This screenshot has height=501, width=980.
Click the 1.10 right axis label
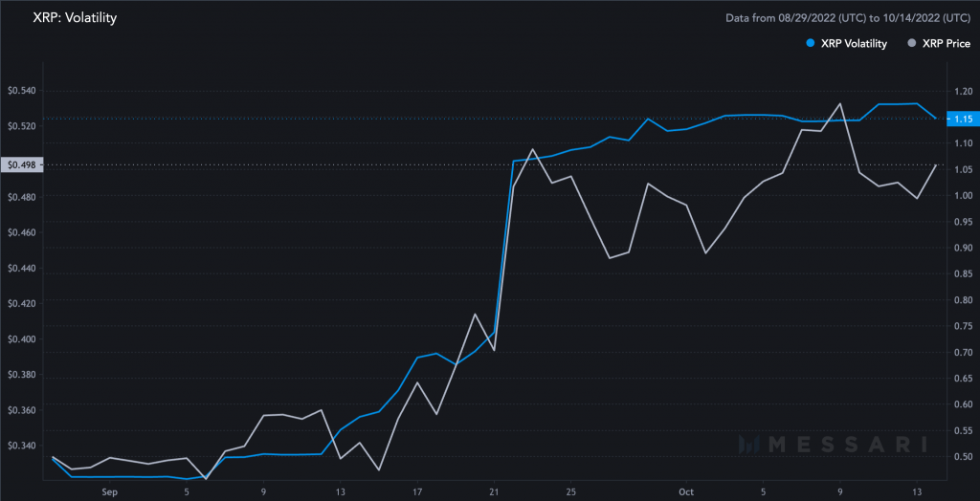pos(963,143)
